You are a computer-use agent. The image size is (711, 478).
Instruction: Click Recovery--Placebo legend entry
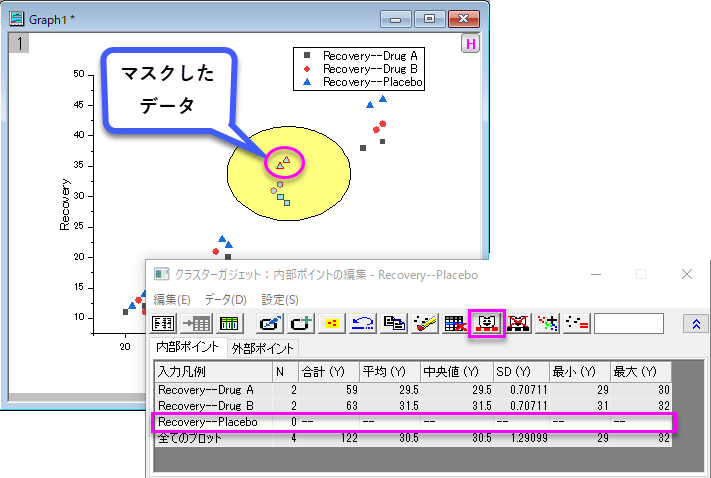363,82
